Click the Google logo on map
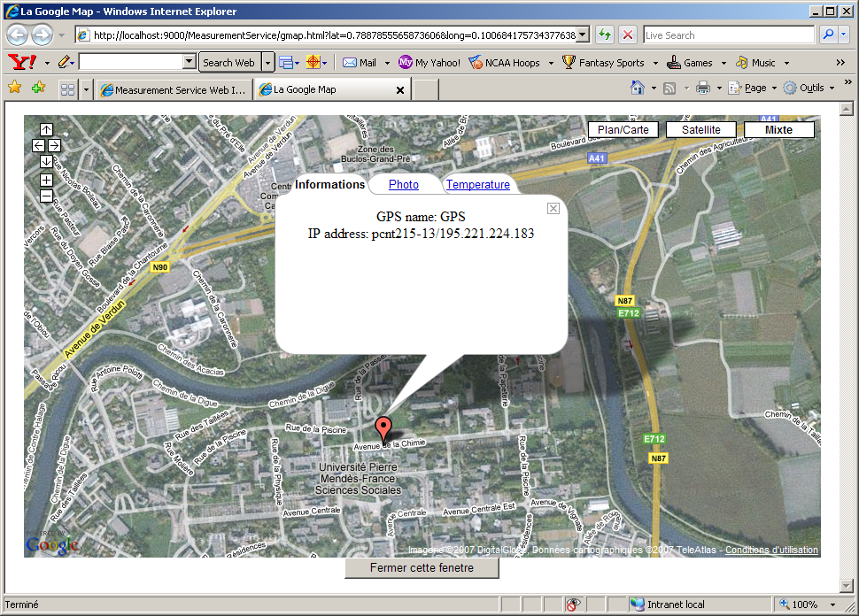 (52, 543)
